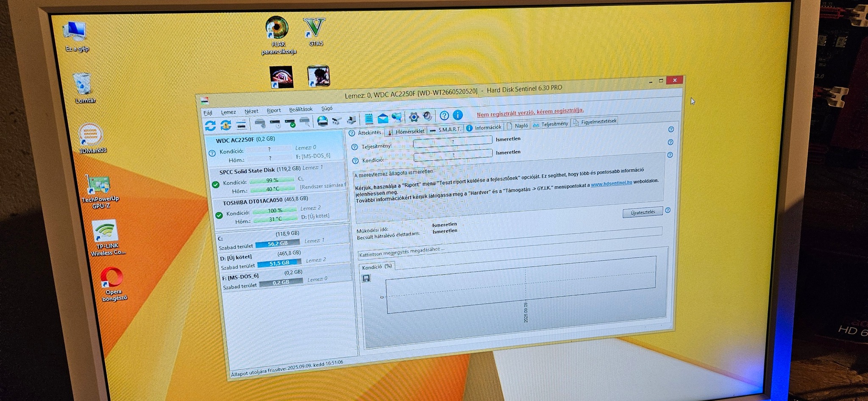Click the blue info circle toolbar icon
This screenshot has width=868, height=401.
coord(458,115)
